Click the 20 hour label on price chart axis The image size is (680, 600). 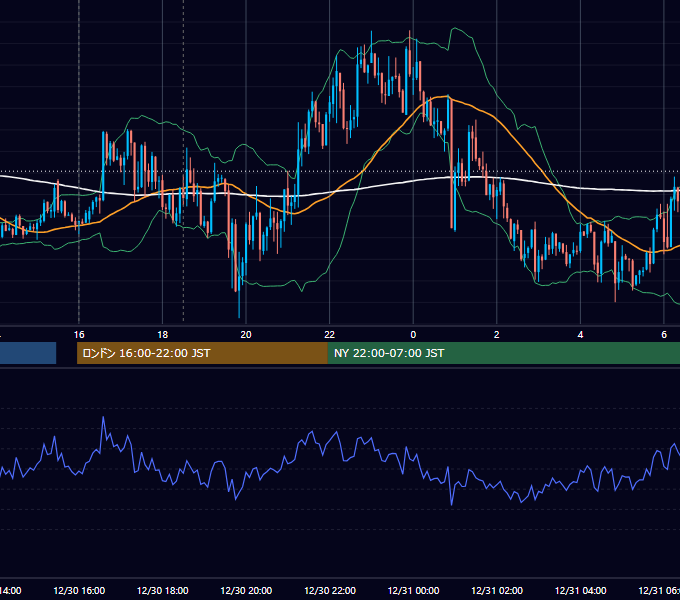tap(246, 335)
